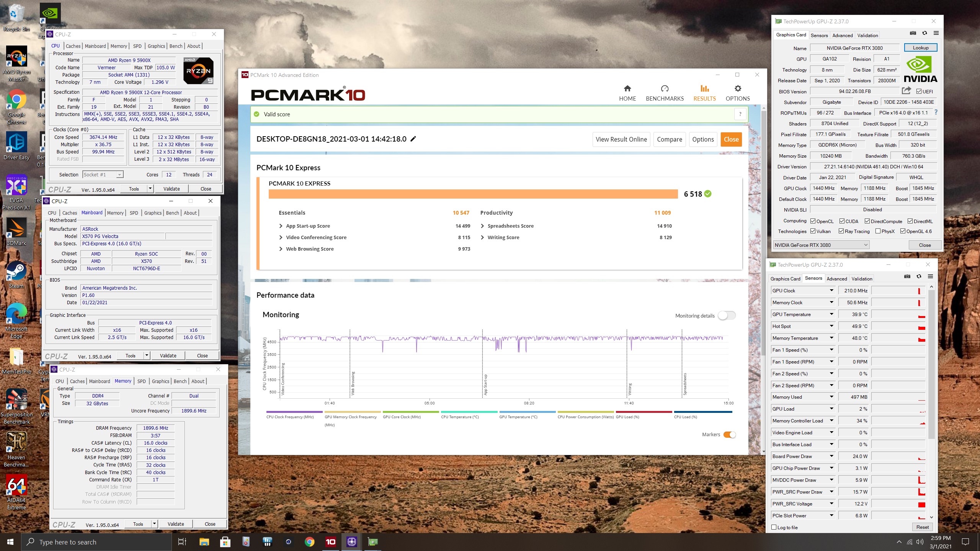
Task: Toggle OpenCL checkbox in GPU-Z
Action: [813, 221]
